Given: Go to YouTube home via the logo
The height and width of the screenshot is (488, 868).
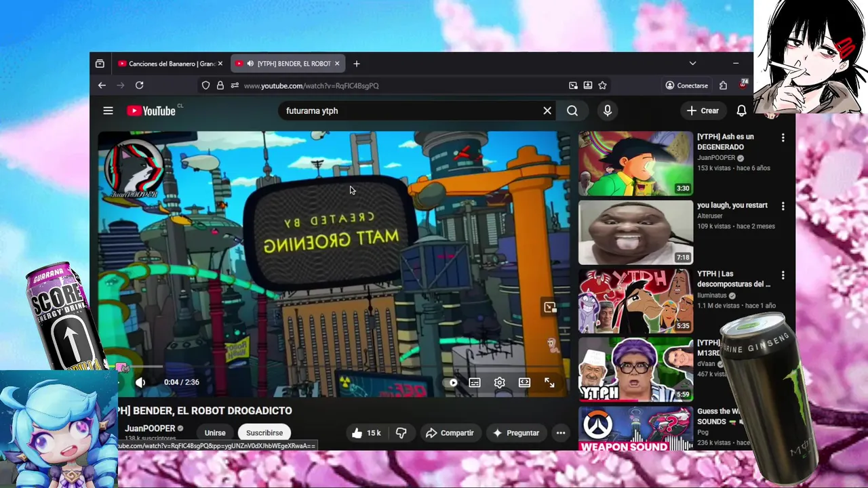Looking at the screenshot, I should (x=151, y=110).
